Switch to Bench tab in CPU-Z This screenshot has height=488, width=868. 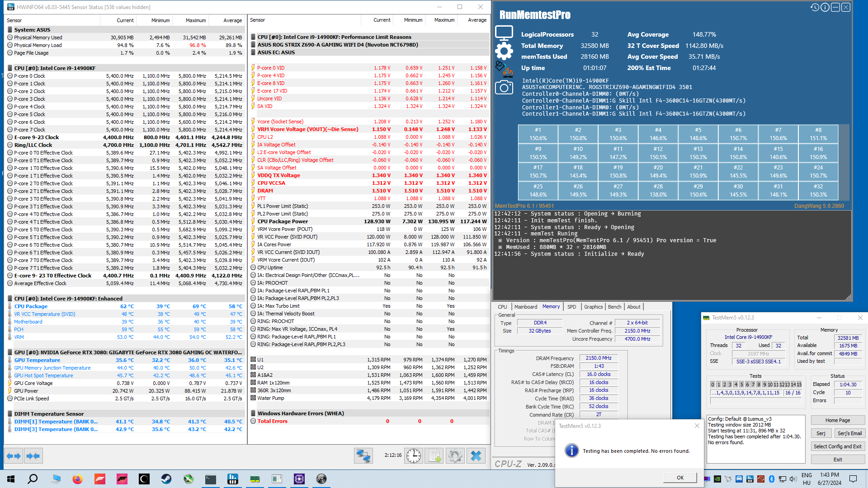(614, 307)
